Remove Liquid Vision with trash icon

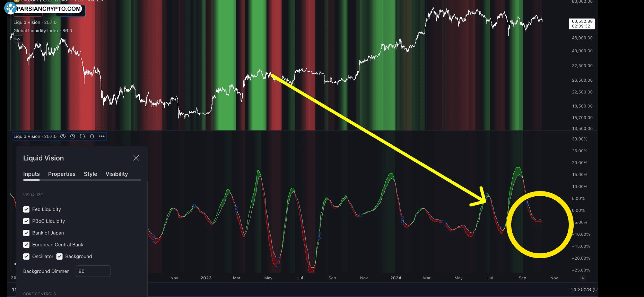point(92,136)
